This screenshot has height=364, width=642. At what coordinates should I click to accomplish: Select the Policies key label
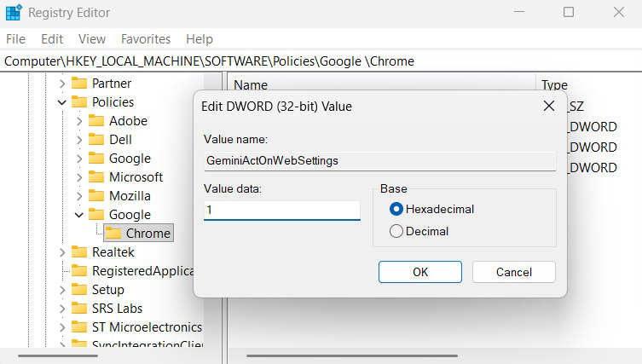point(113,101)
